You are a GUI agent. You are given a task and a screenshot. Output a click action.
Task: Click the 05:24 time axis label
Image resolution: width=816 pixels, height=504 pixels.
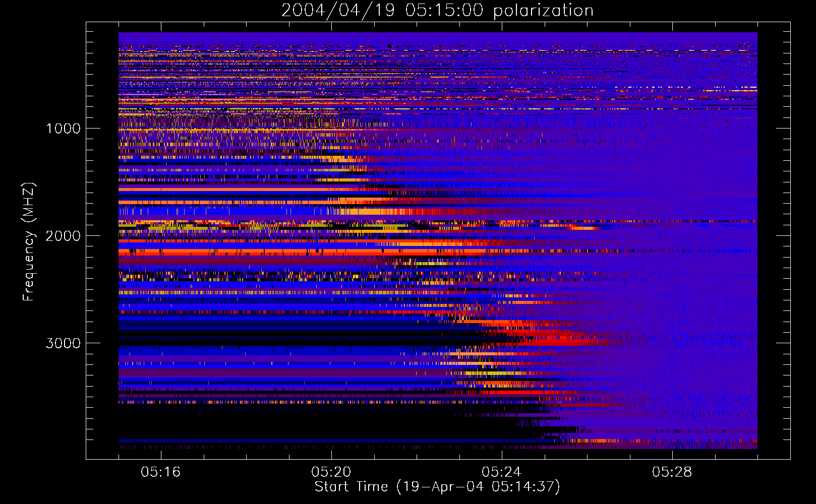pos(502,472)
